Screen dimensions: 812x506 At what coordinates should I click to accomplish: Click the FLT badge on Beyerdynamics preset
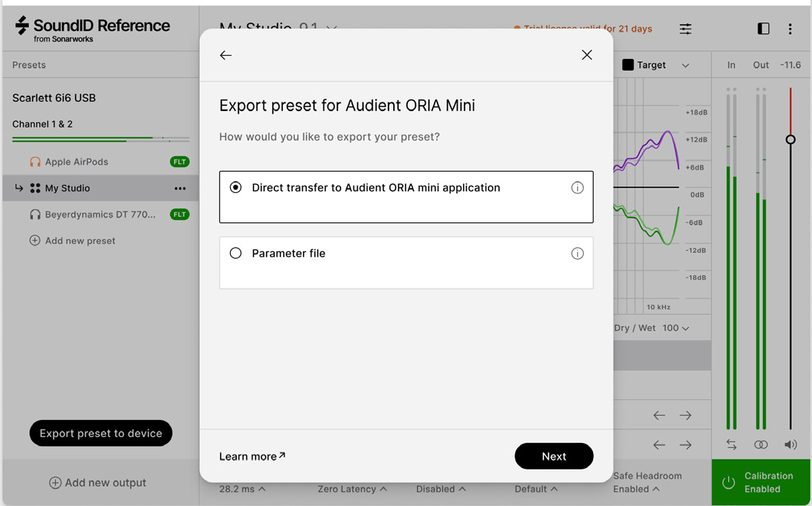[x=179, y=215]
